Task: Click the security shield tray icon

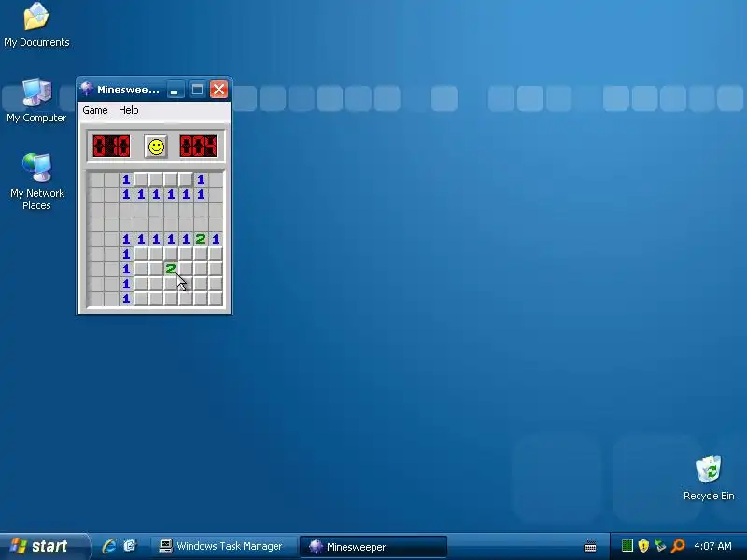Action: pos(643,546)
